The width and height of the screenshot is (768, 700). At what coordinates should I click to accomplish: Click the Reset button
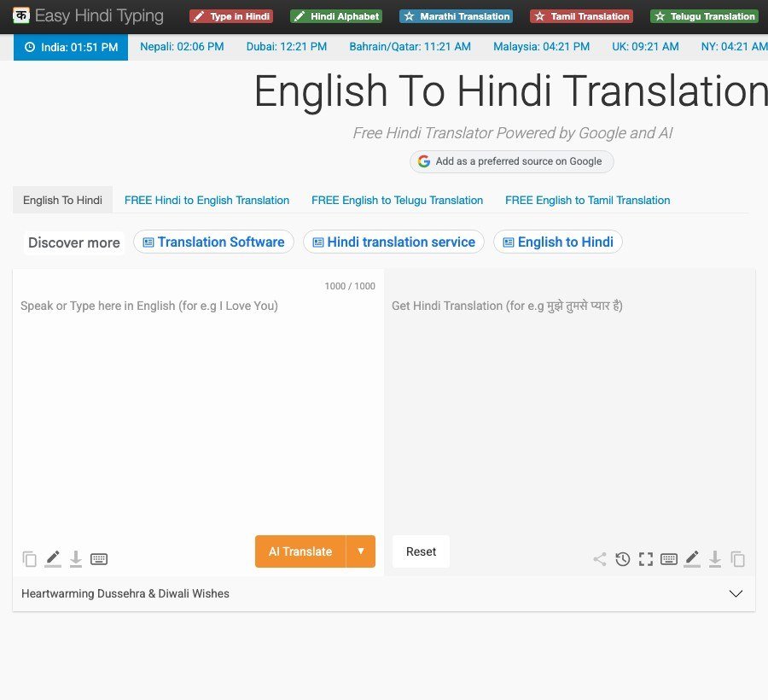[x=421, y=551]
